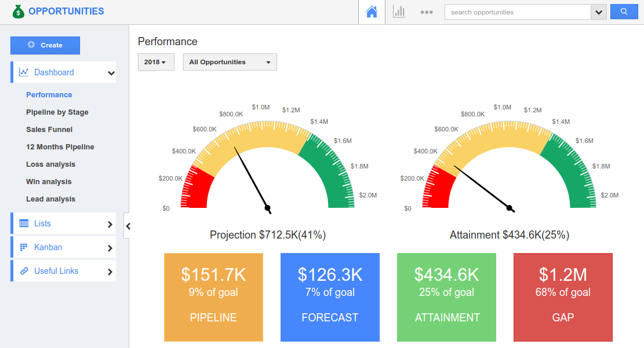This screenshot has height=348, width=644.
Task: Collapse the Dashboard section chevron
Action: click(x=111, y=73)
